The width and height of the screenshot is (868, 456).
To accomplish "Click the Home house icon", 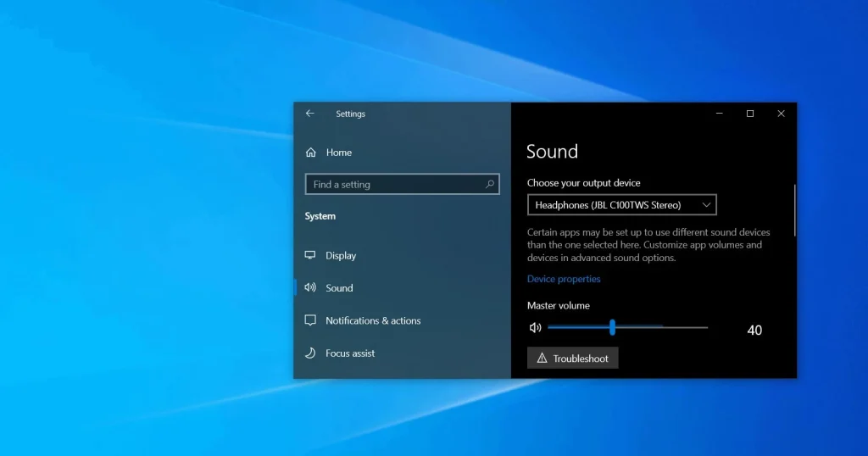I will pos(311,153).
